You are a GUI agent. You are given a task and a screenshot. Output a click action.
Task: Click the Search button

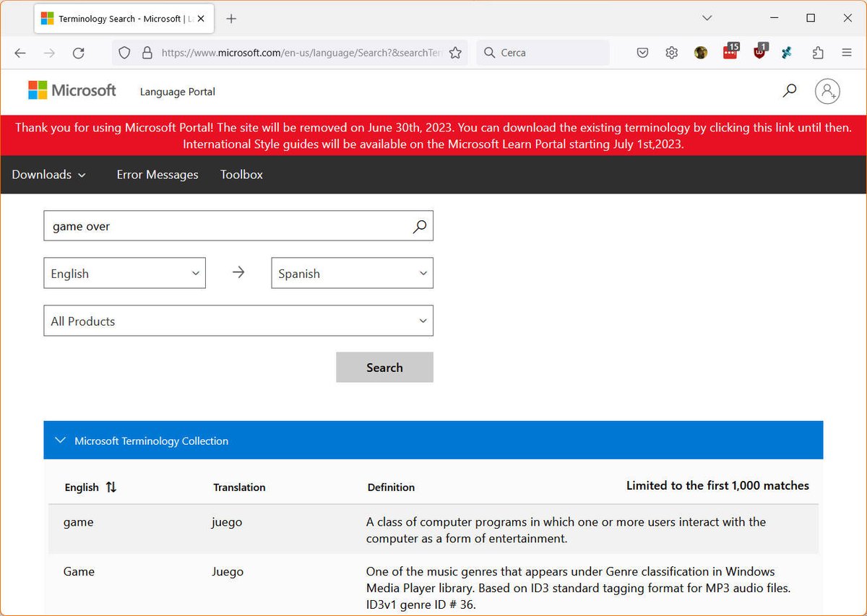(x=384, y=368)
